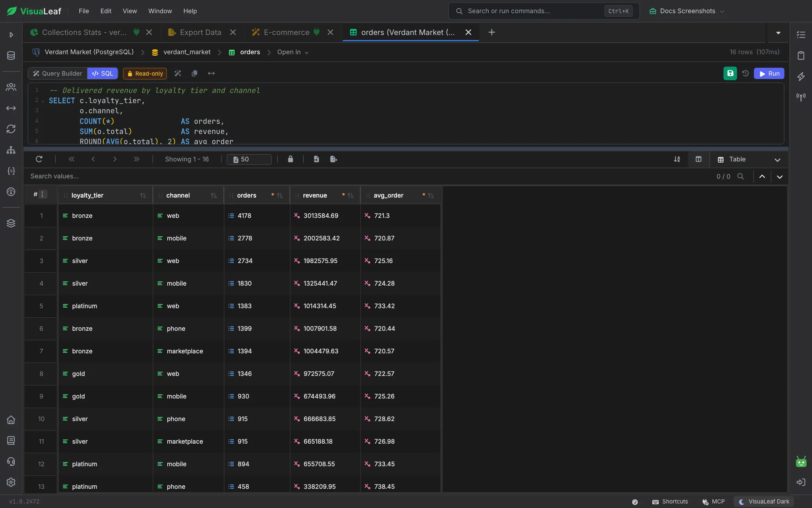Viewport: 812px width, 508px height.
Task: Open the page size 50 selector
Action: [x=249, y=159]
